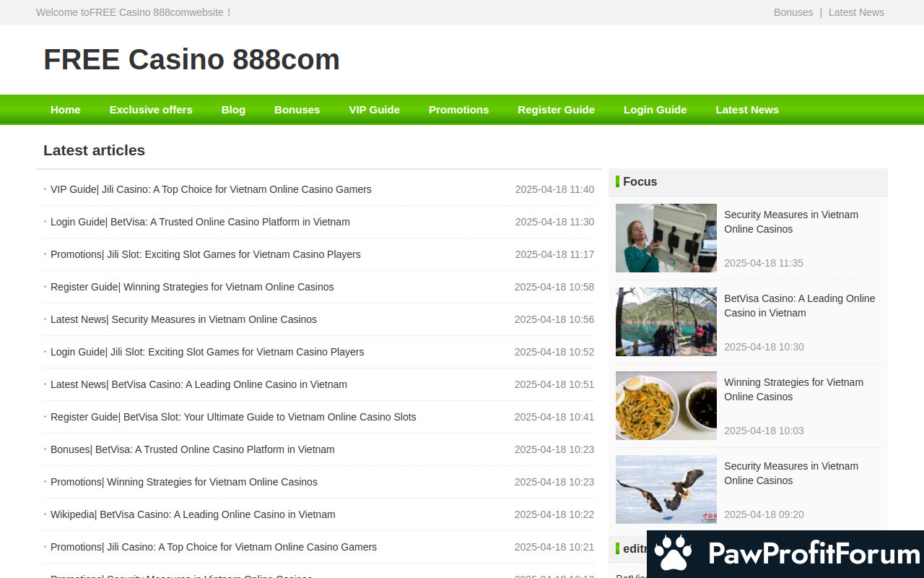Click Latest News link in top header bar

click(x=856, y=12)
